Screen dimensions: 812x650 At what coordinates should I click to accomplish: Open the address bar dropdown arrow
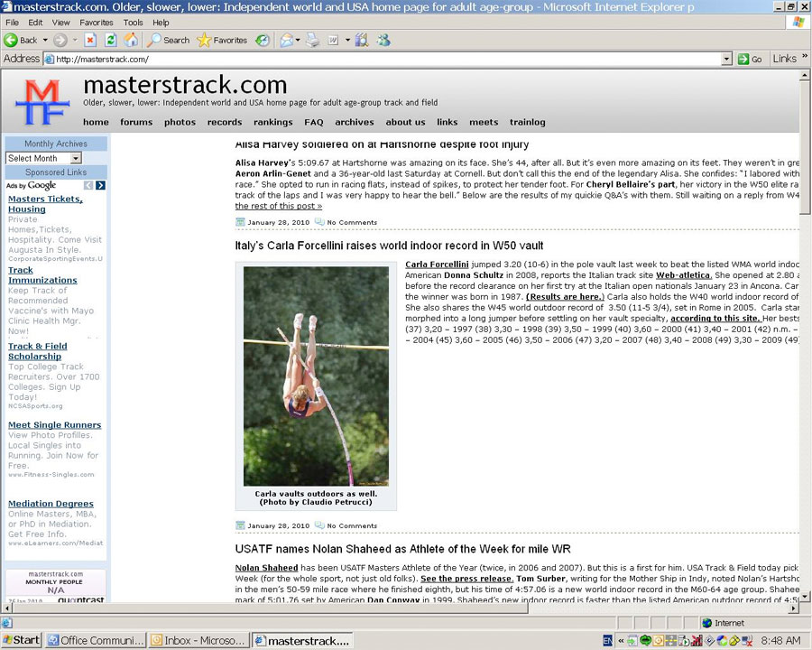pyautogui.click(x=726, y=59)
